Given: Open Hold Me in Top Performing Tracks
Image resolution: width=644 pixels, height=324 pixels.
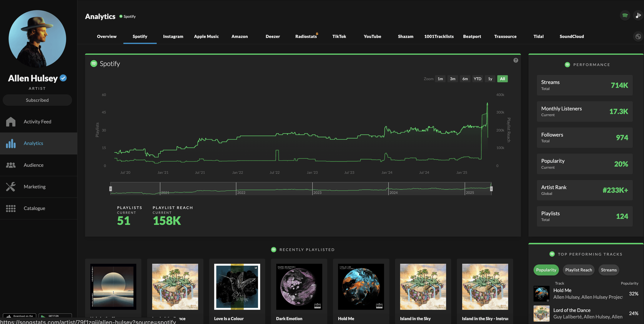Looking at the screenshot, I should click(x=586, y=294).
